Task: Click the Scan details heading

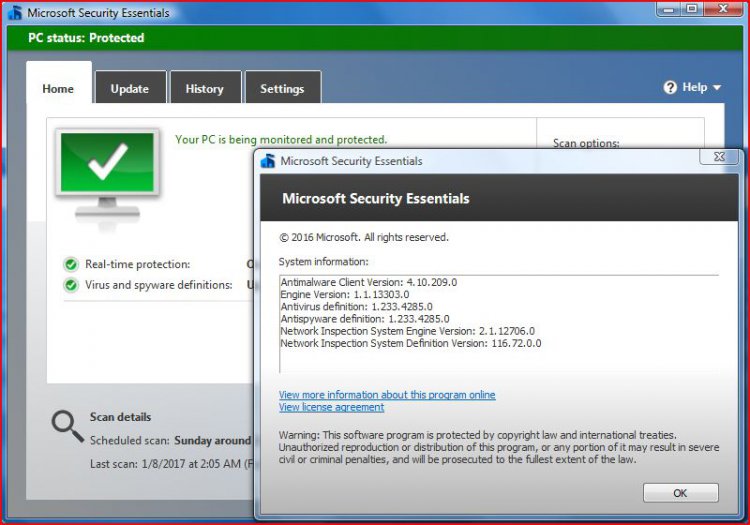Action: 121,417
